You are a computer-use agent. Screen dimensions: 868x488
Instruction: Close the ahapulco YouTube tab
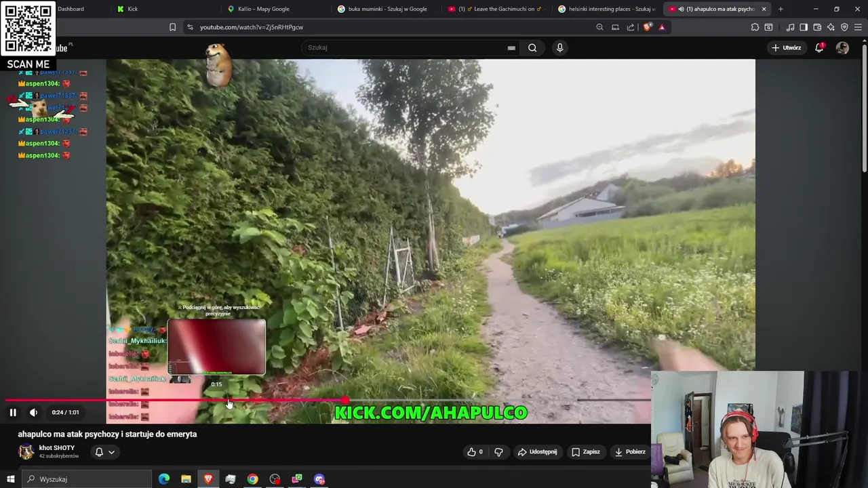(764, 9)
